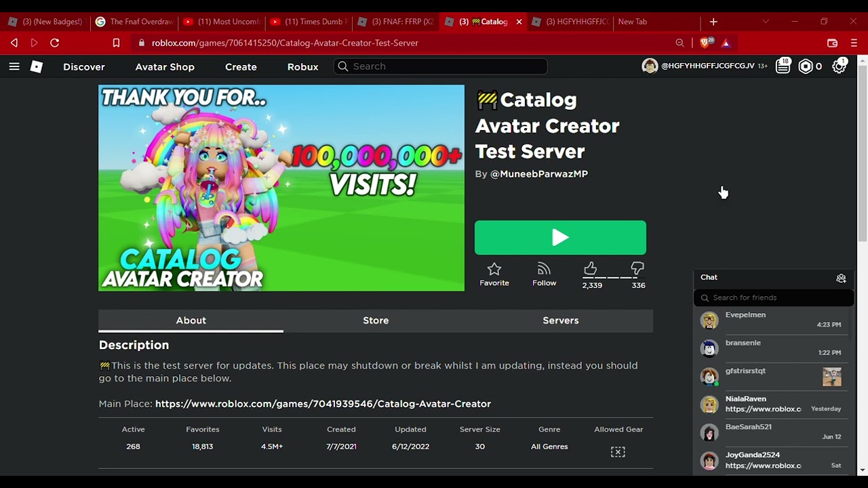The image size is (868, 488).
Task: Click the username @HGFYHHGFFJCGFCGJV link
Action: (x=708, y=66)
